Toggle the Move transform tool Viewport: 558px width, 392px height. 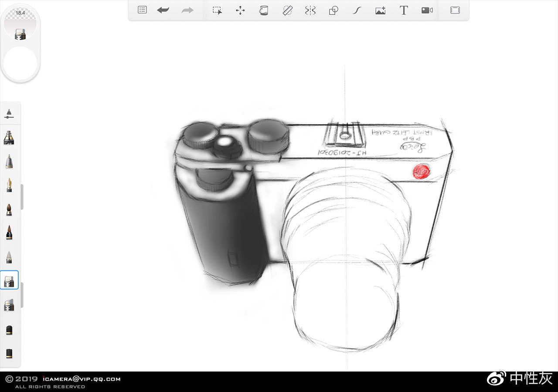(x=240, y=10)
